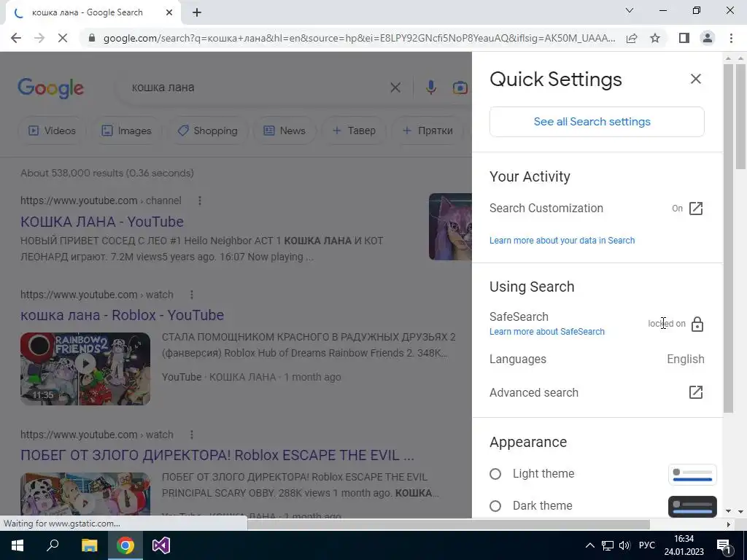Add Прятки refinement chip

[x=427, y=131]
